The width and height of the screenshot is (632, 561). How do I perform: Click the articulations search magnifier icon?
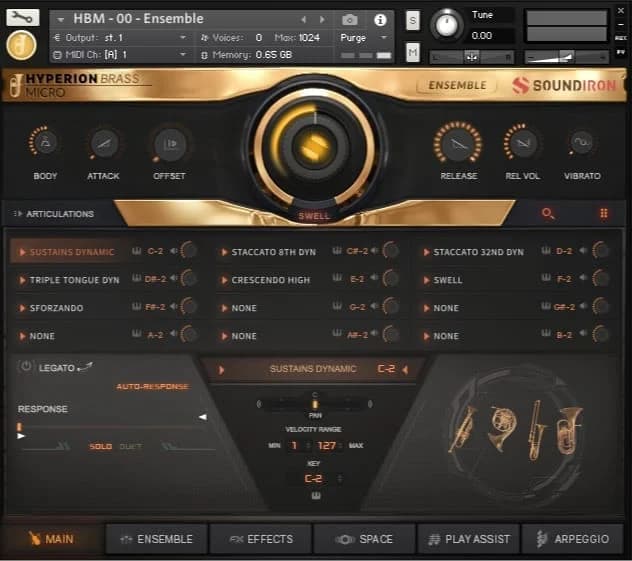[x=547, y=213]
